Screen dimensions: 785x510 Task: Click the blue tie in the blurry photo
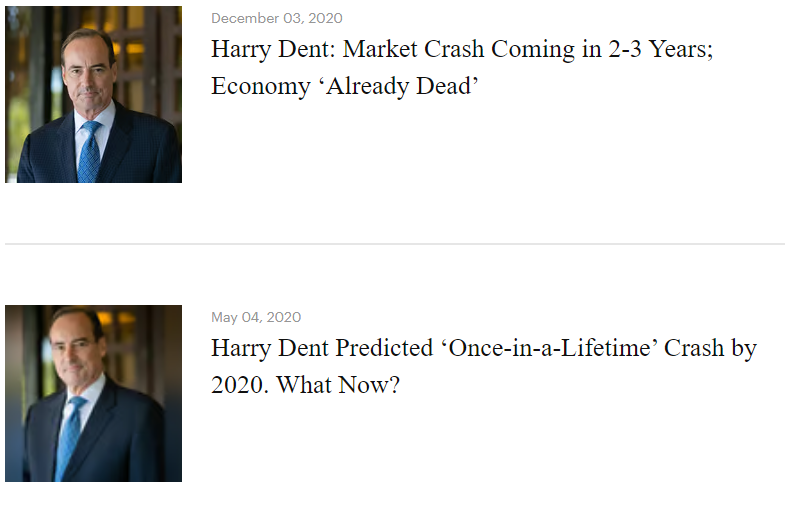click(69, 438)
